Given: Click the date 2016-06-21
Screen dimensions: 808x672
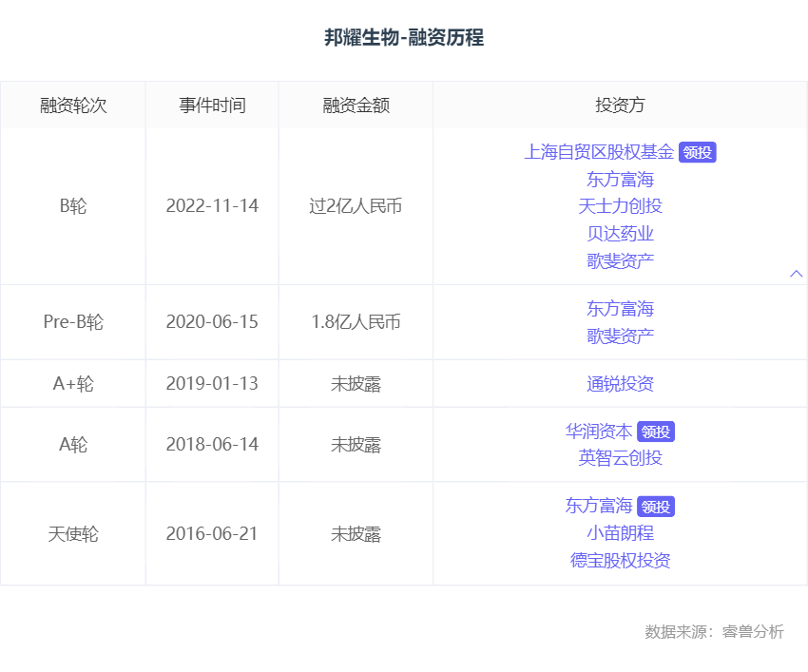Looking at the screenshot, I should [x=212, y=534].
